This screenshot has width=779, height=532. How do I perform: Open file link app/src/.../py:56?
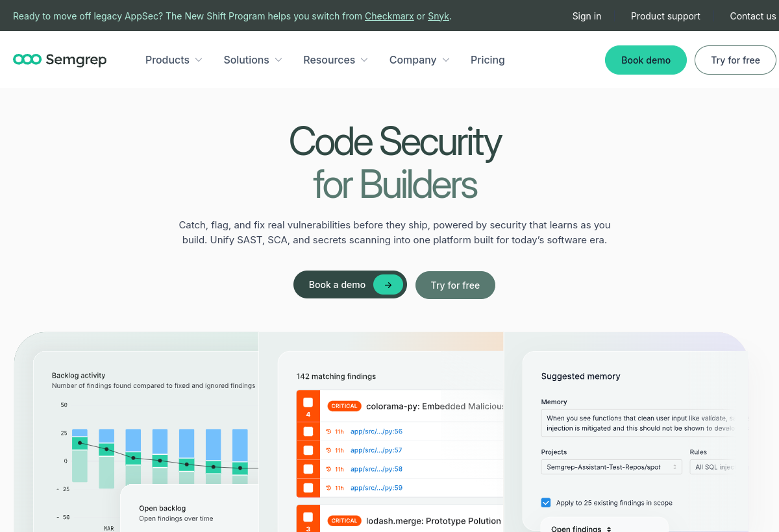(x=377, y=431)
